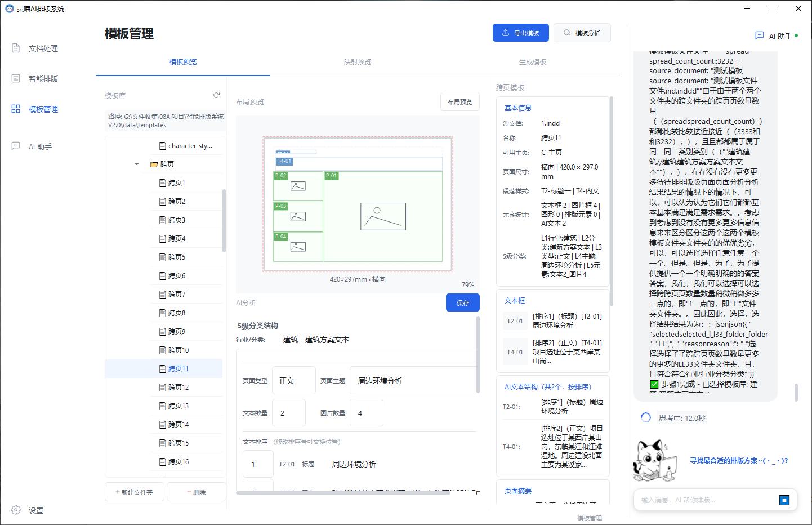Select 跨页12 in the template tree
The image size is (812, 525).
pos(178,388)
